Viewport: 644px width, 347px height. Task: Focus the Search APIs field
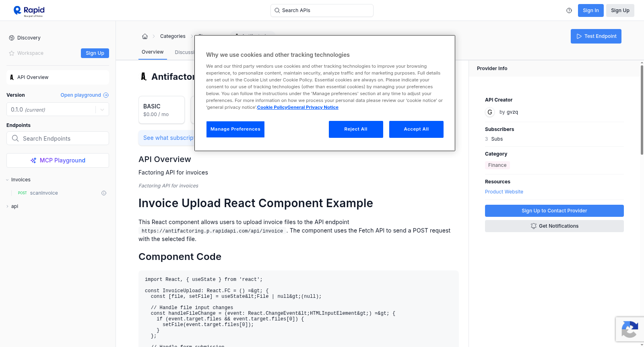click(x=322, y=10)
